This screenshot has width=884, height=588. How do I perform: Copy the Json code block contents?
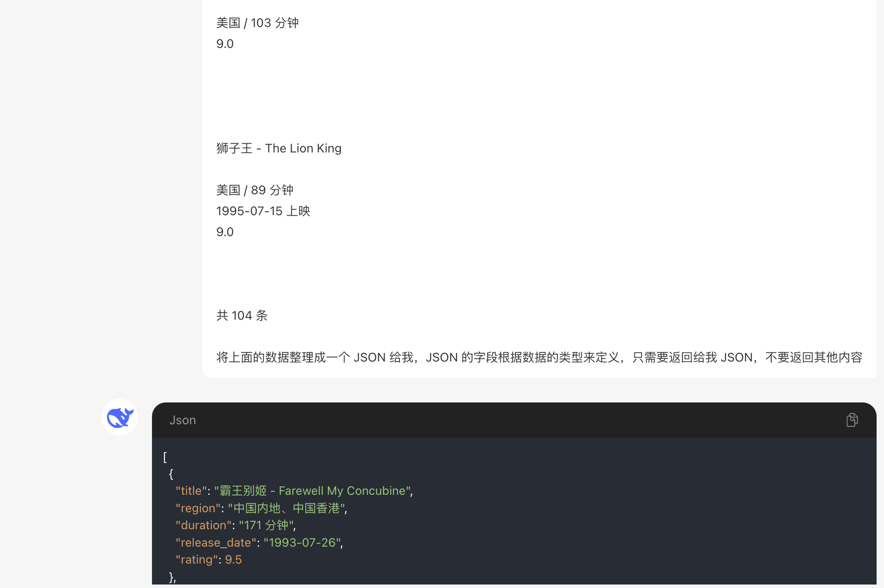(x=852, y=420)
